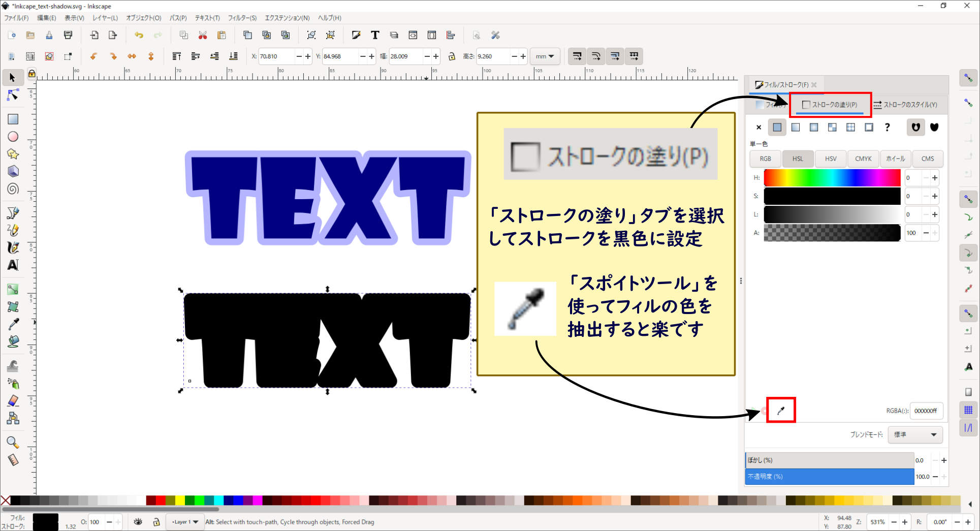Switch color mode to RGB
This screenshot has height=531, width=980.
tap(765, 159)
